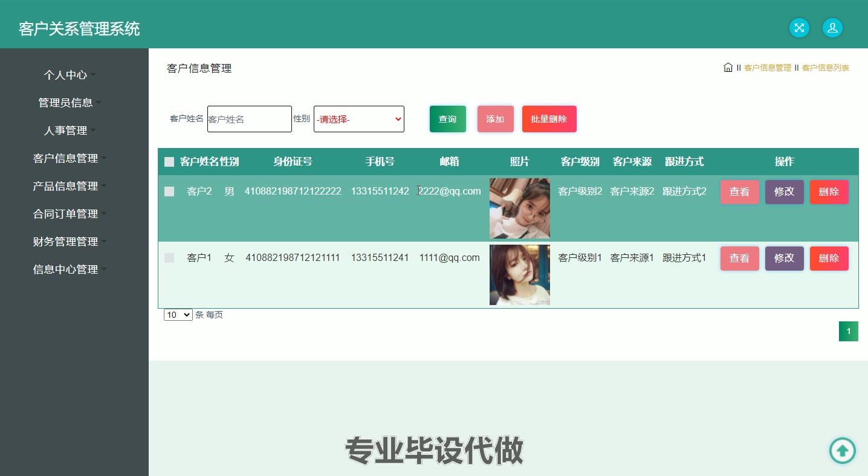Click the 客户级别 column header

click(580, 161)
